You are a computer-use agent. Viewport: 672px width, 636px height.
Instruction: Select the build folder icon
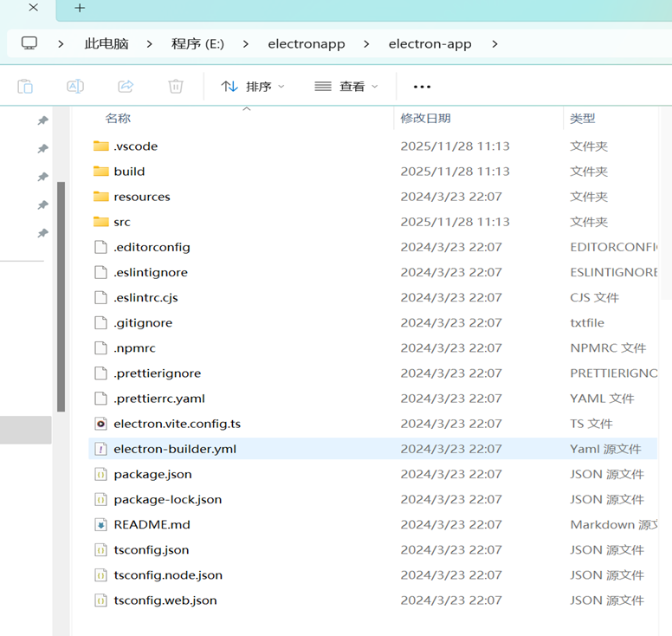pos(101,171)
